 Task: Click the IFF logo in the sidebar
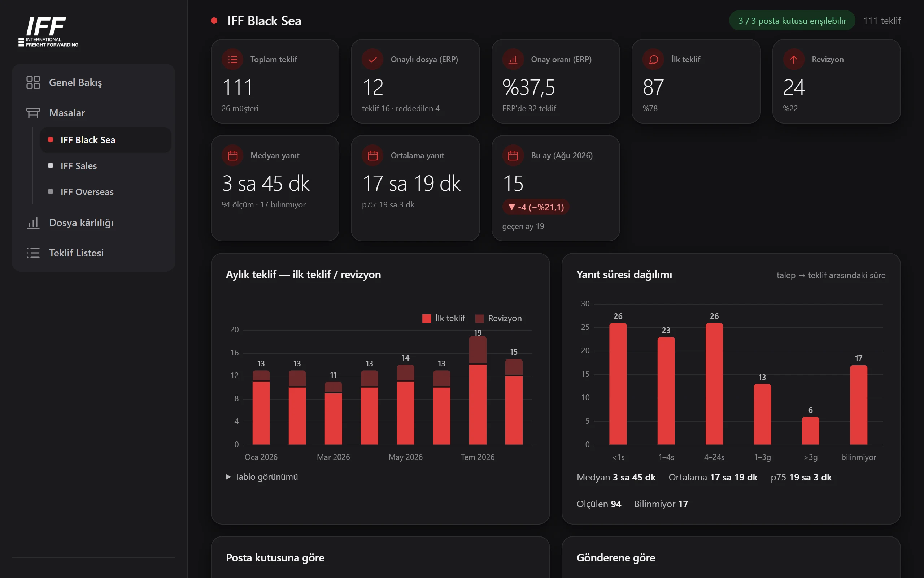click(48, 31)
